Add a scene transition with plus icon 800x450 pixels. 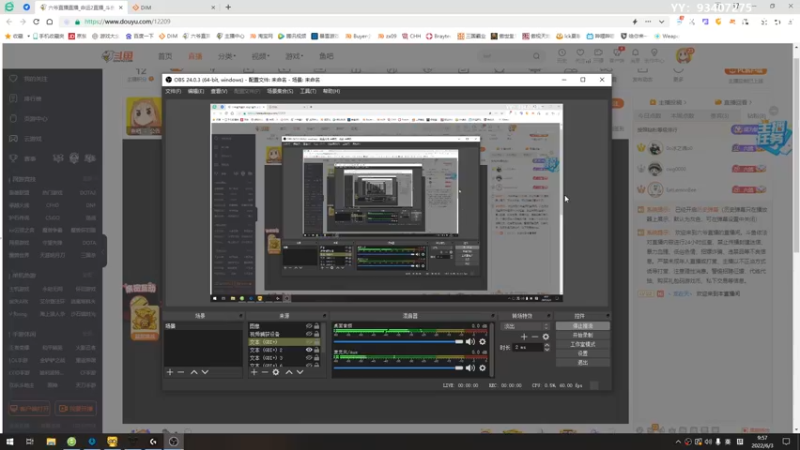tap(524, 337)
